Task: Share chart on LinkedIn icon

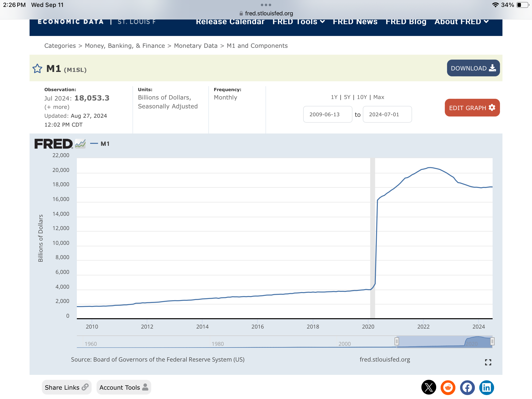Action: [486, 387]
